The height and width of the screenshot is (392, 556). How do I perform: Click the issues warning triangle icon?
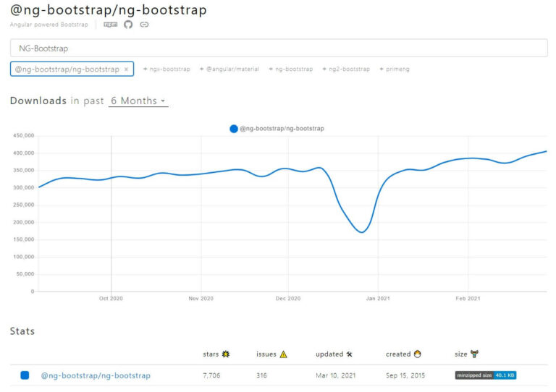coord(283,354)
